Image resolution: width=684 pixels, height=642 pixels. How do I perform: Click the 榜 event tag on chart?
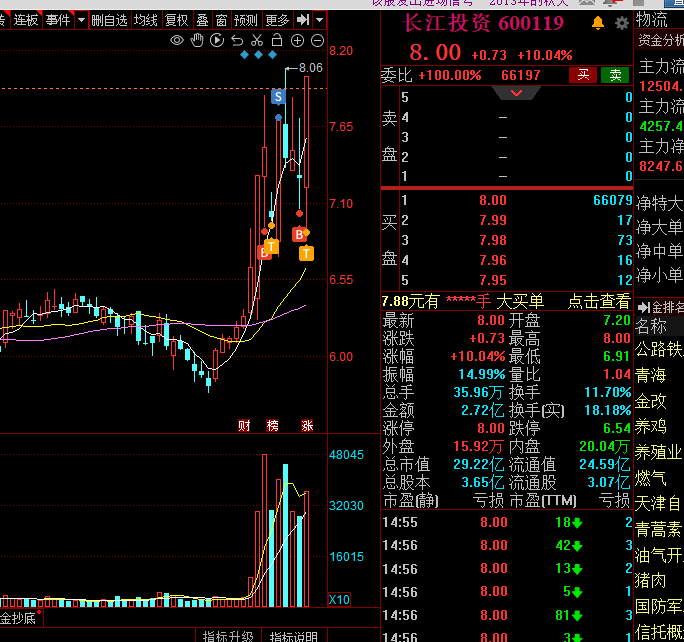(272, 425)
